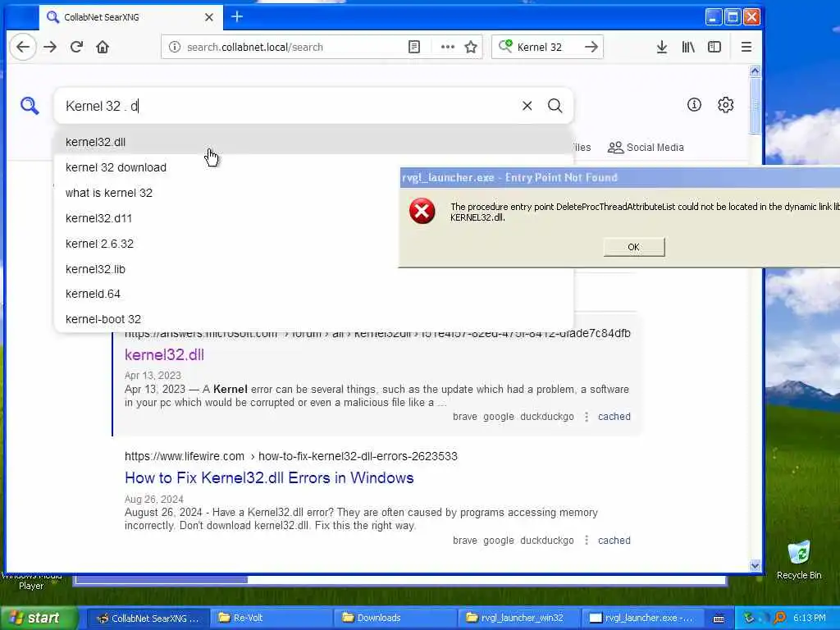Open cached copy of the lifewire result
840x630 pixels.
point(614,541)
